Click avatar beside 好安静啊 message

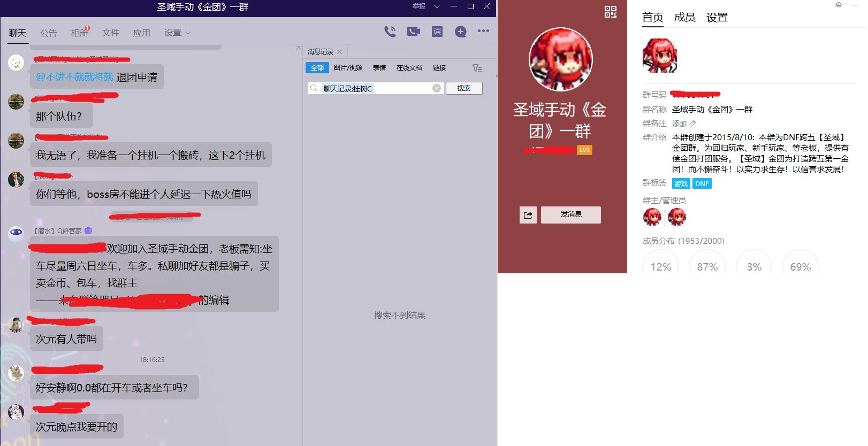coord(16,373)
